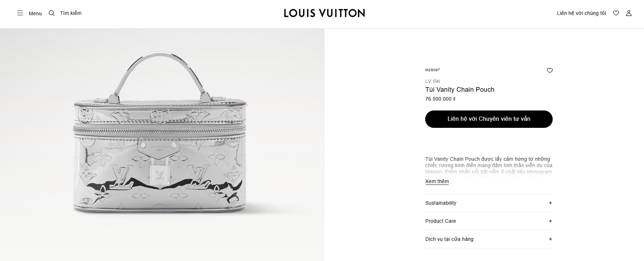The width and height of the screenshot is (644, 261).
Task: Open Liên hệ với chúng tôi link
Action: [581, 13]
